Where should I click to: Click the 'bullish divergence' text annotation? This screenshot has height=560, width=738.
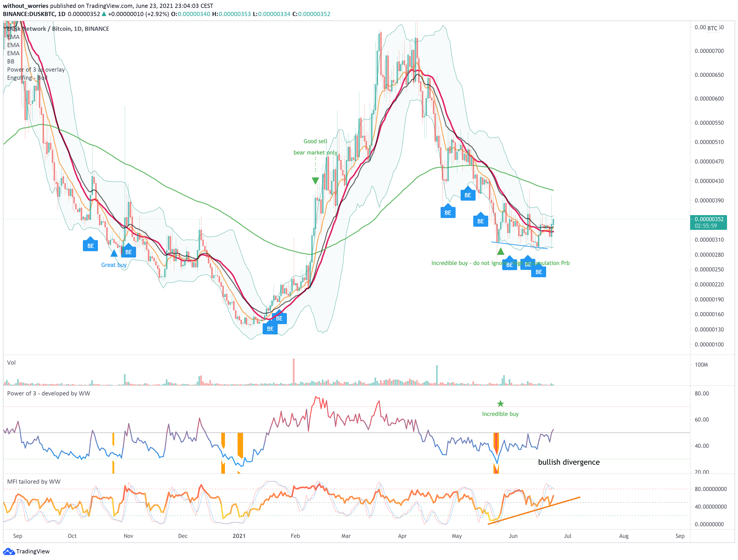click(569, 462)
